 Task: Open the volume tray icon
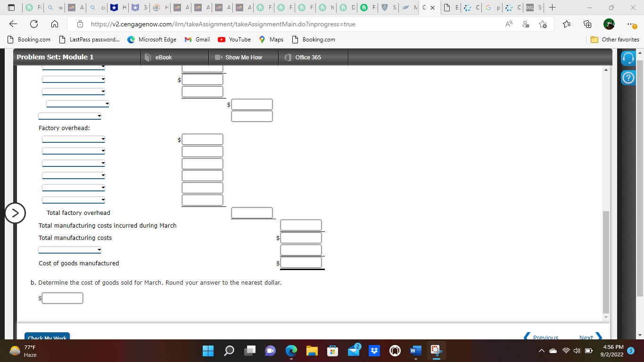pos(577,351)
